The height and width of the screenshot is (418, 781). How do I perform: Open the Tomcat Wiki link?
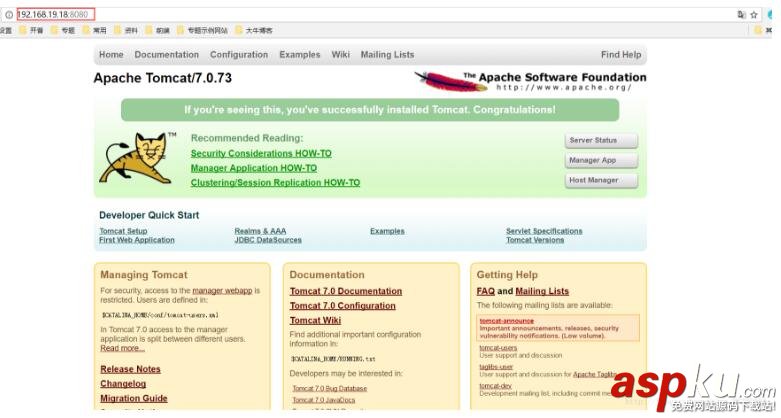tap(316, 320)
